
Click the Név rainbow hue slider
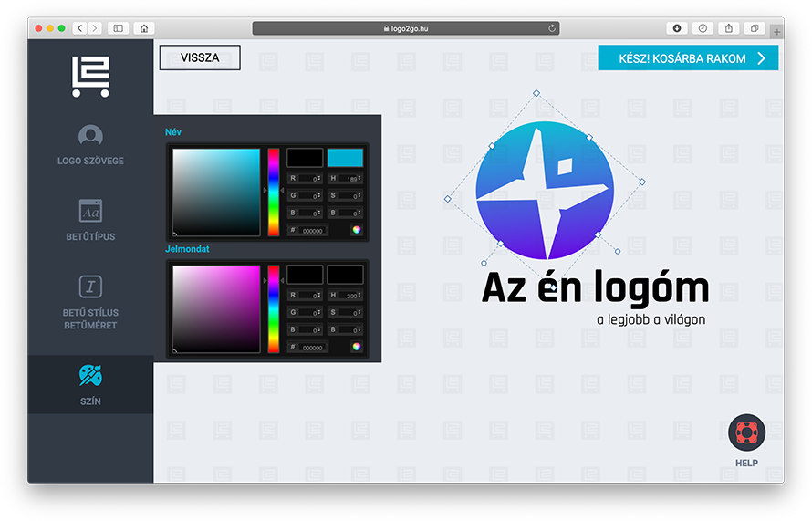point(274,193)
